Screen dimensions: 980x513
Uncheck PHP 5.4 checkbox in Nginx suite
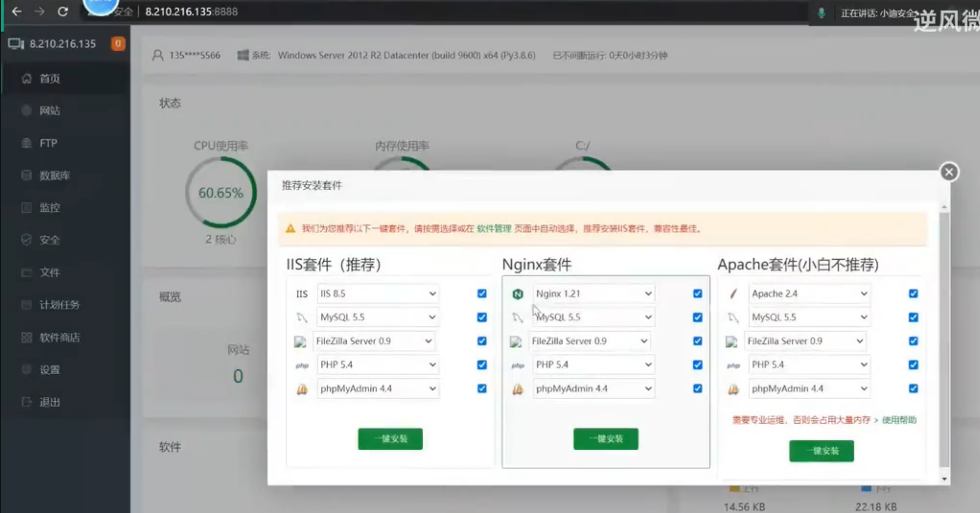697,365
